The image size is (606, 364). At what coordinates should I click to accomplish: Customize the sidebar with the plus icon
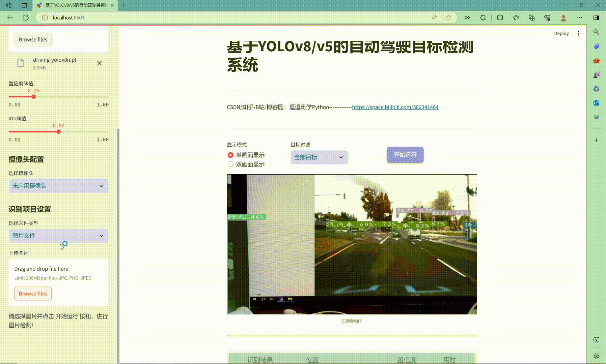click(596, 140)
